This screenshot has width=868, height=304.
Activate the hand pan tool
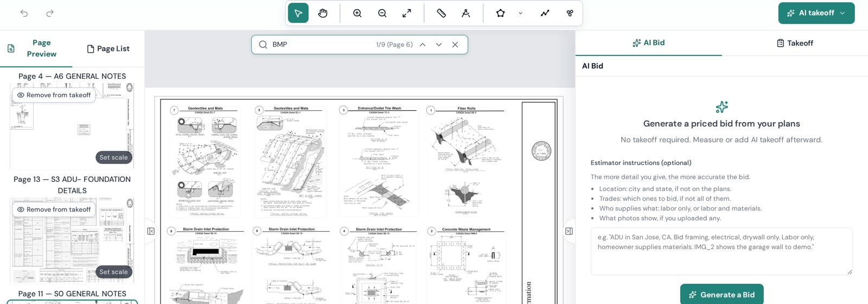click(323, 13)
